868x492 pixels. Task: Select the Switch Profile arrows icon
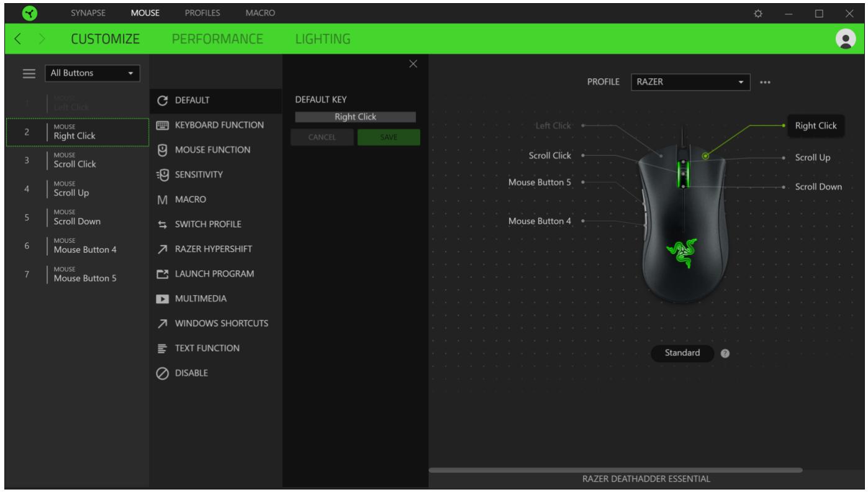tap(163, 224)
